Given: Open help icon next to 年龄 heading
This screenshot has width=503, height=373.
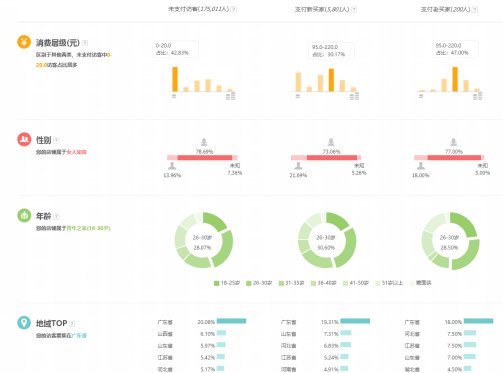Looking at the screenshot, I should [56, 216].
